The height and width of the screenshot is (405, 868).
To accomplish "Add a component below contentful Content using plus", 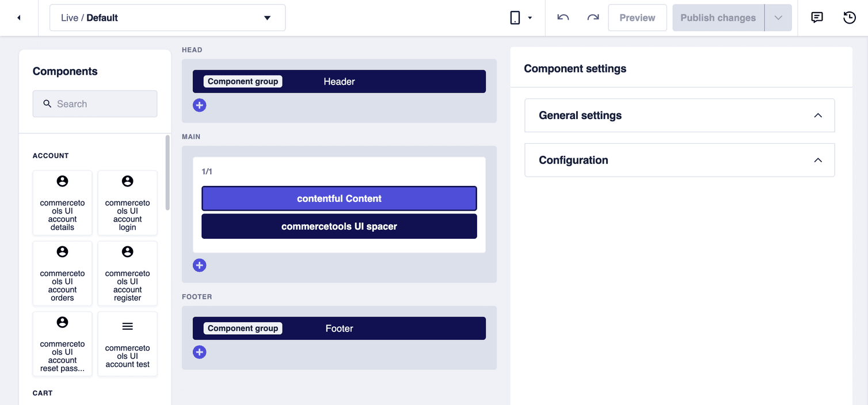I will coord(199,265).
